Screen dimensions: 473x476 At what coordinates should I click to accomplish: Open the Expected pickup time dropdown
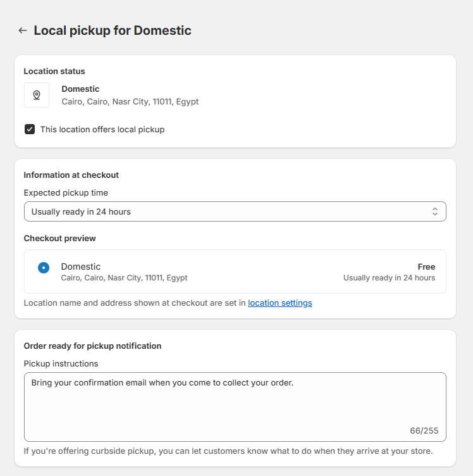pos(234,211)
